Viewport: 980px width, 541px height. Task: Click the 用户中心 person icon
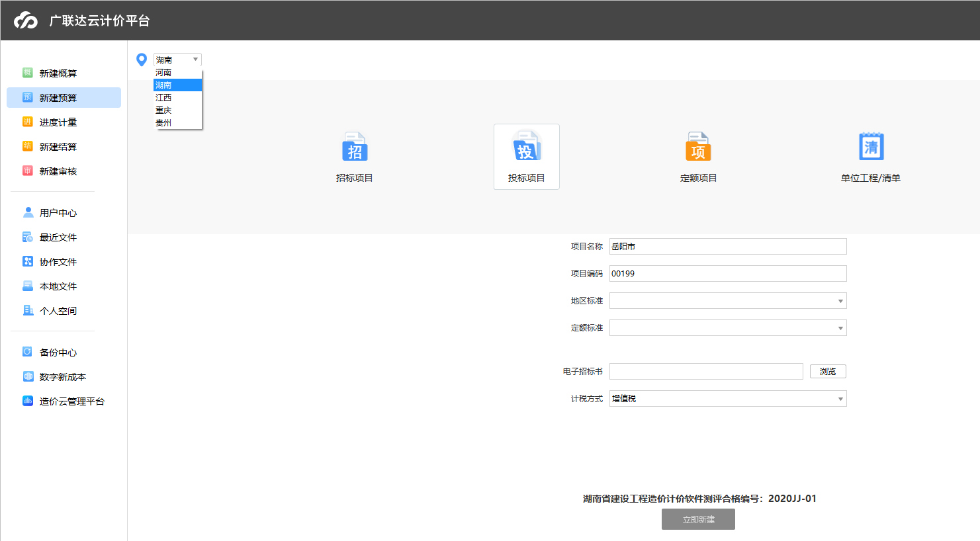point(28,212)
